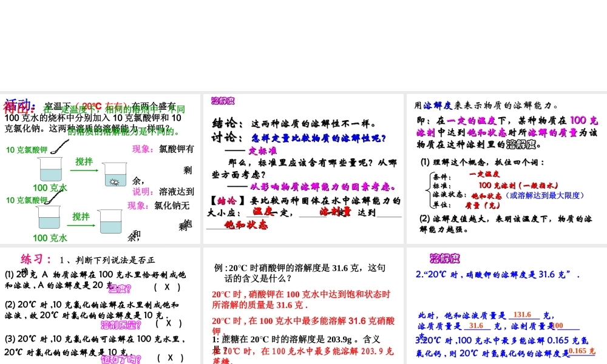Screen dimensions: 607x364
Task: Click the red 饱和状态 answer at the discussion slide bottom
Action: [x=246, y=224]
